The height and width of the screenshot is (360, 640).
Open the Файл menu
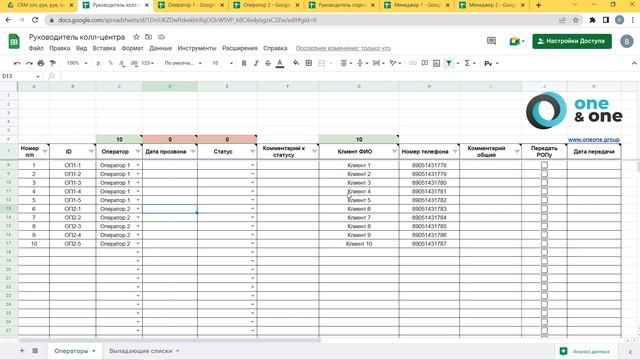(x=36, y=48)
